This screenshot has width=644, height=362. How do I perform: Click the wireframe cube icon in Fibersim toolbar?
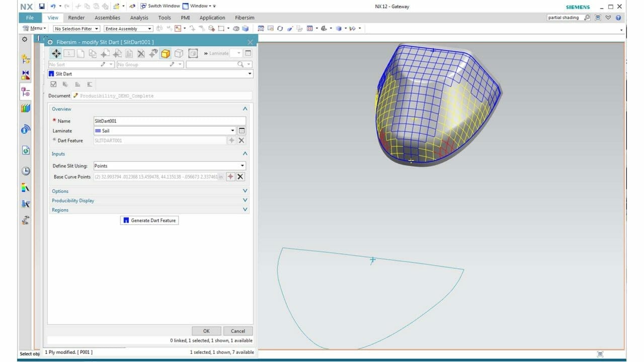pyautogui.click(x=178, y=53)
